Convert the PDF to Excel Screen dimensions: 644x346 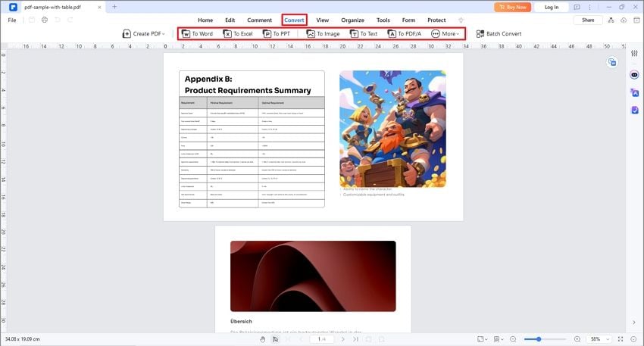[x=238, y=33]
